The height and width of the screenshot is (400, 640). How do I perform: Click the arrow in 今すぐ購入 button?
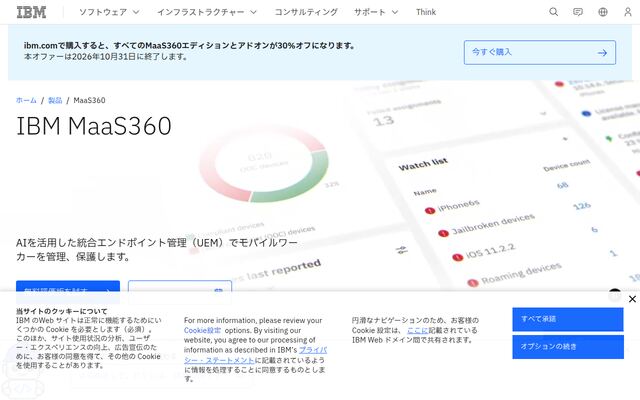(x=602, y=53)
